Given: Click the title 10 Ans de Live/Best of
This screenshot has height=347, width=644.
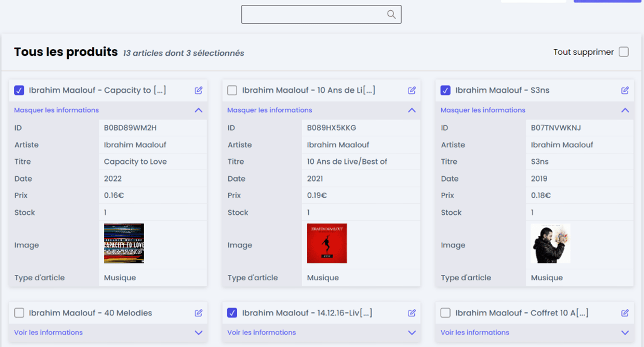Looking at the screenshot, I should 347,162.
